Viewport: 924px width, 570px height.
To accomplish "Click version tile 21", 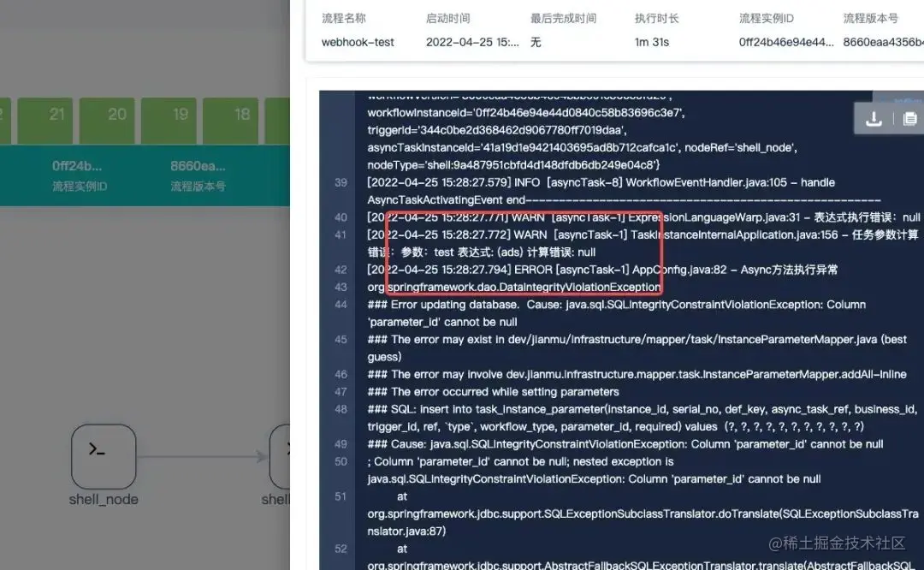I will coord(44,120).
